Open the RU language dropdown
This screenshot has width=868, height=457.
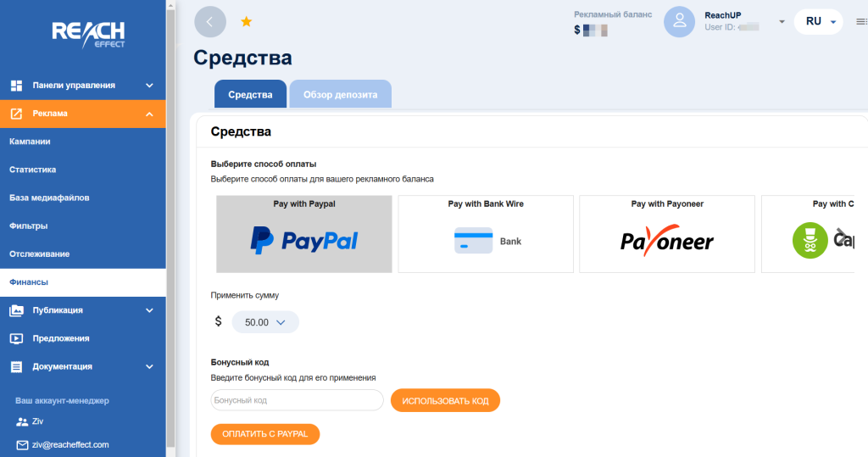point(818,21)
